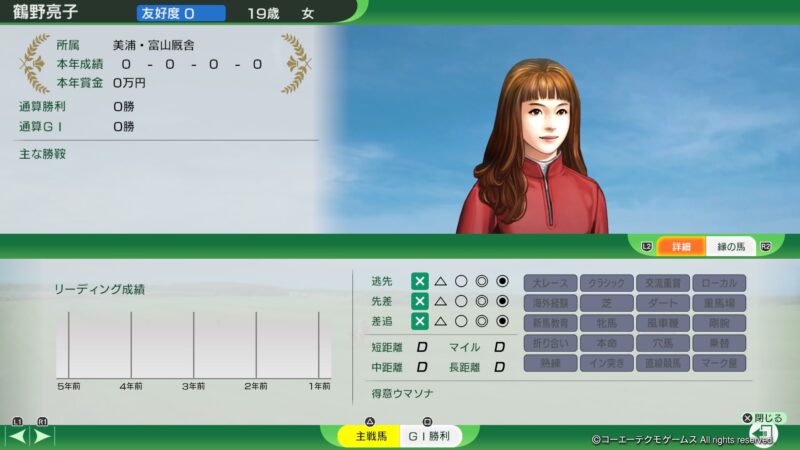Click the 乗替 skill badge

719,343
